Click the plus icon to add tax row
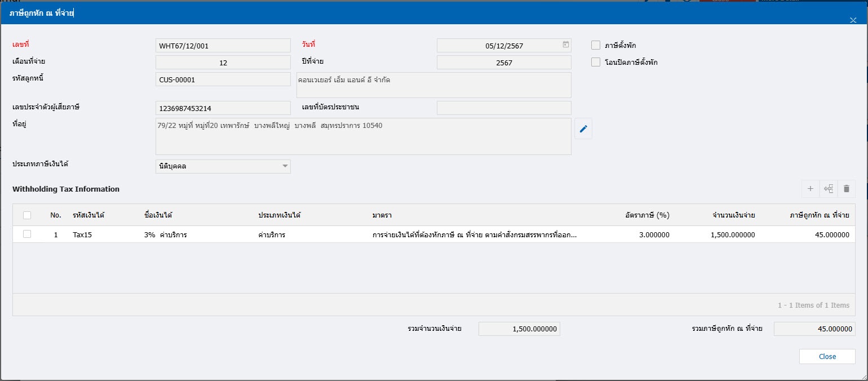 [x=810, y=189]
